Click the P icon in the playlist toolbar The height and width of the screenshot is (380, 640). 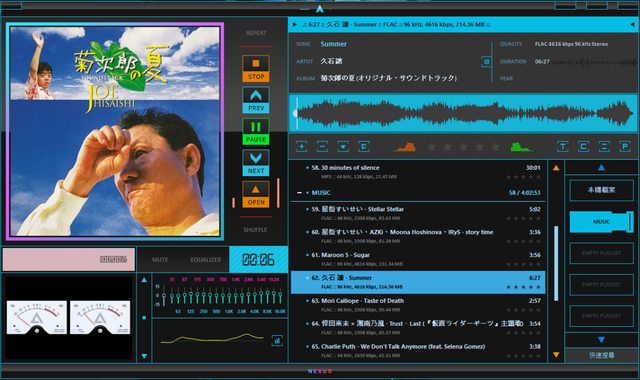(x=625, y=147)
